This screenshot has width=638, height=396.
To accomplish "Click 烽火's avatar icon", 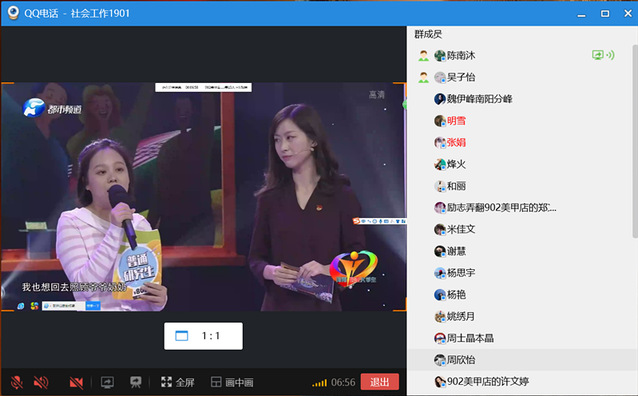I will coord(440,164).
